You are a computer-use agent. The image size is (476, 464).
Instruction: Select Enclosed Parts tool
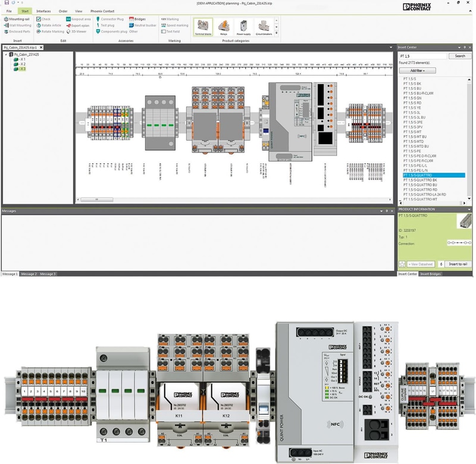[x=17, y=32]
